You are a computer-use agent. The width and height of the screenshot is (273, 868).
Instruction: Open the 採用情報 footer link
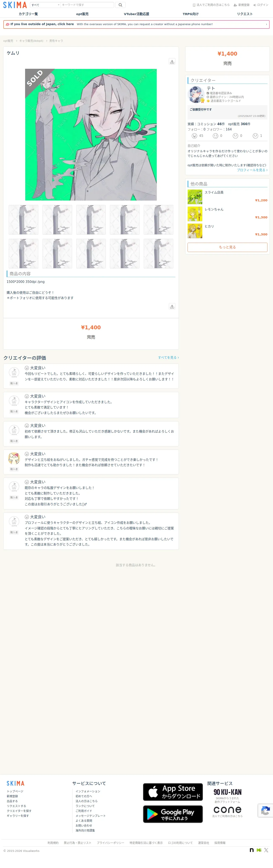click(220, 843)
